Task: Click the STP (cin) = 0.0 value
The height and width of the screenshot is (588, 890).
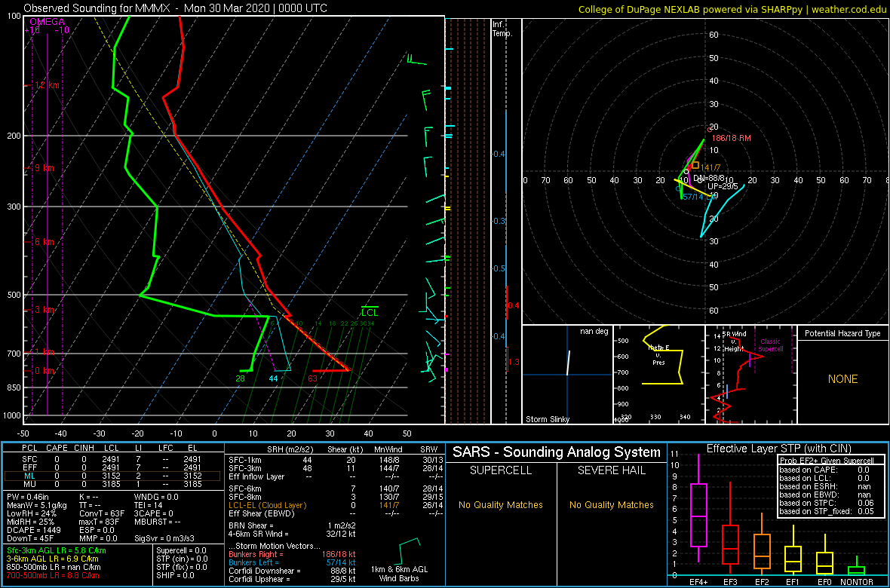Action: pos(182,559)
